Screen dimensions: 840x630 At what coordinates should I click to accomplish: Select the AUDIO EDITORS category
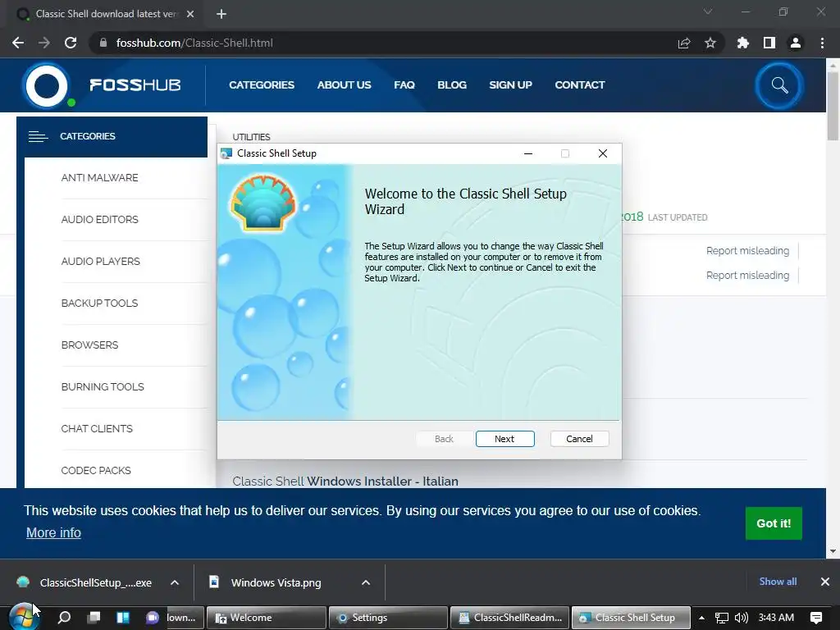coord(99,220)
